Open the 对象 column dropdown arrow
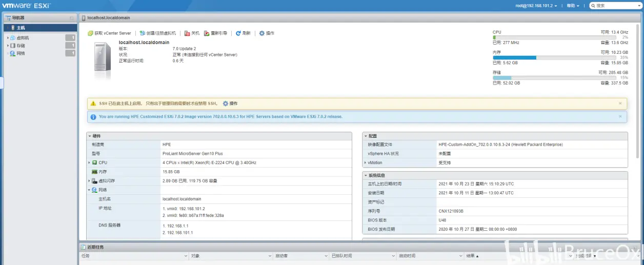This screenshot has width=644, height=265. click(x=269, y=255)
